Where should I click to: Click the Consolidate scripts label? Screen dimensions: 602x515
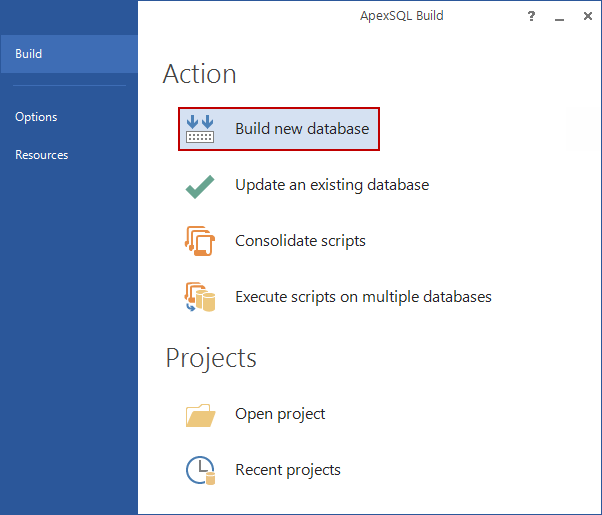(300, 241)
